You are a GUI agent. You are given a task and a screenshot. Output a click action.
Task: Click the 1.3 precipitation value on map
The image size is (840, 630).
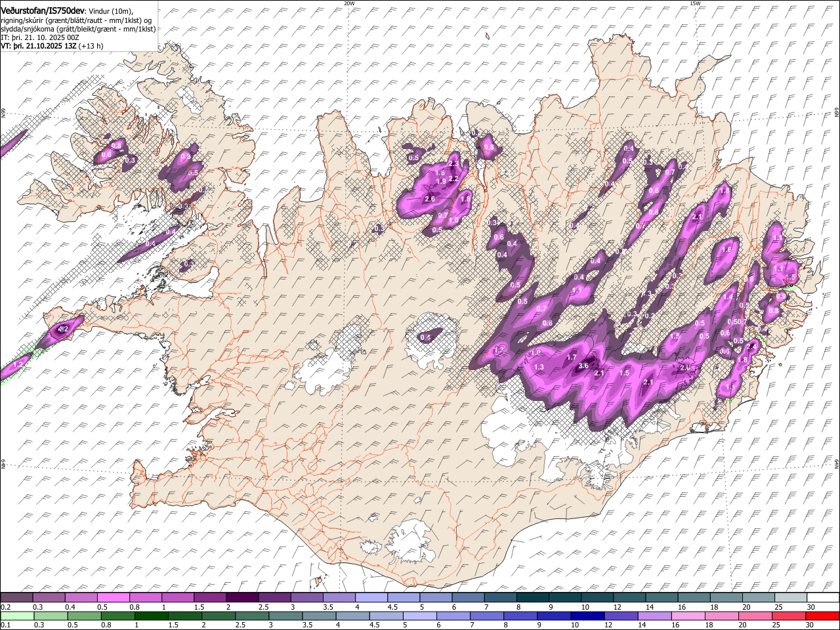point(539,367)
